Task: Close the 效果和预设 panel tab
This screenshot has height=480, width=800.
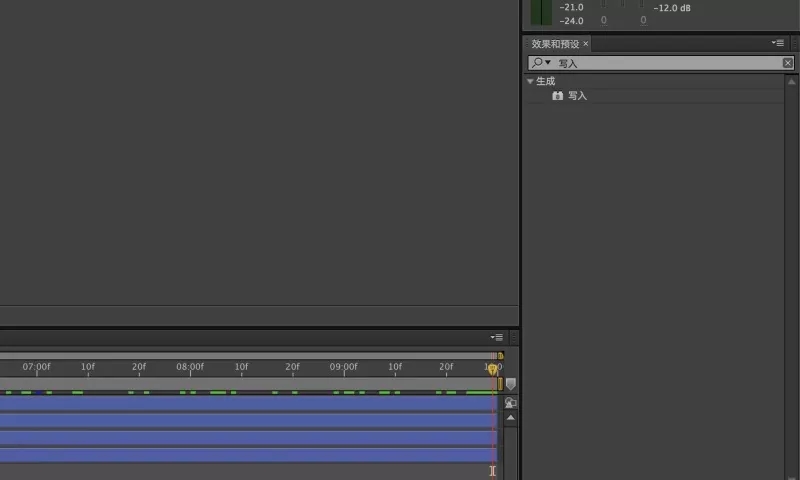Action: point(586,44)
